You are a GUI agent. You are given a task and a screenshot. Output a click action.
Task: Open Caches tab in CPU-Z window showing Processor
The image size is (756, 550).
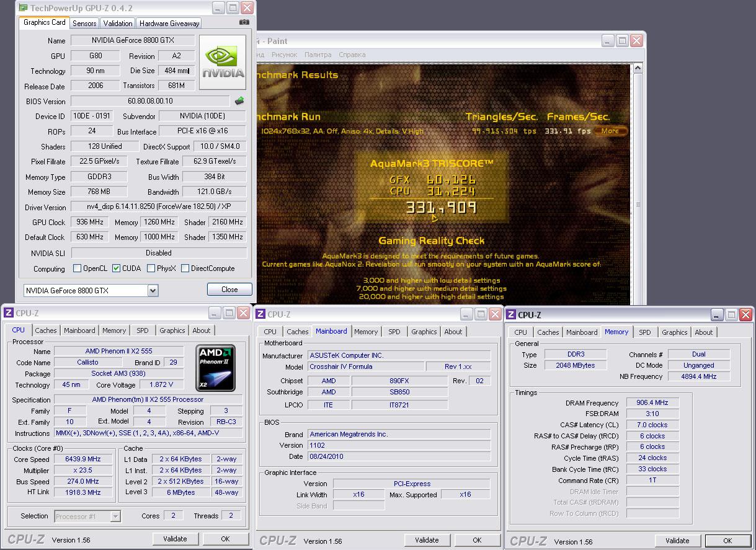46,330
